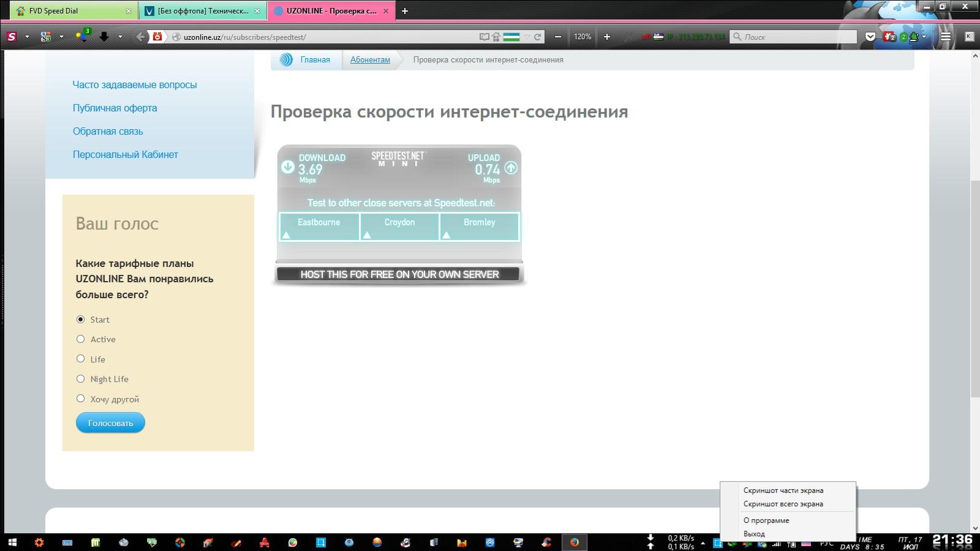This screenshot has width=980, height=551.
Task: Open the address bar history dropdown arrow
Action: point(527,37)
